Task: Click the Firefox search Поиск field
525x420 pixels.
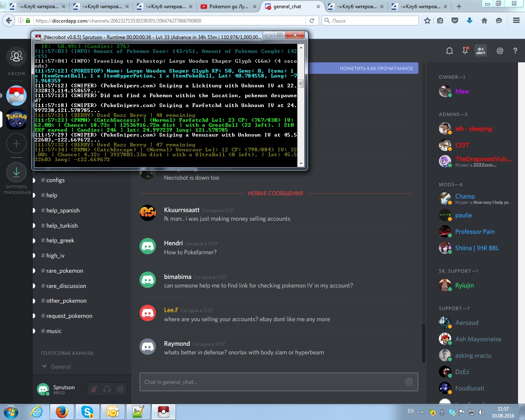Action: [370, 21]
